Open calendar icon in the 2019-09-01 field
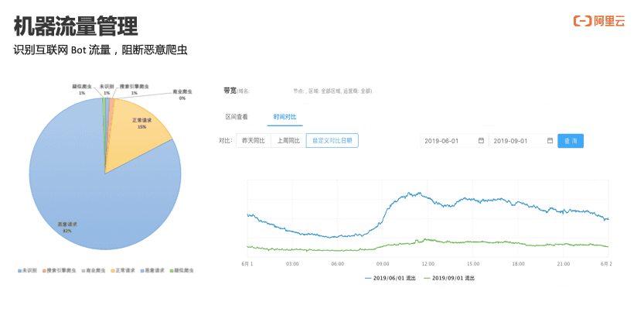The width and height of the screenshot is (644, 319). pos(550,141)
